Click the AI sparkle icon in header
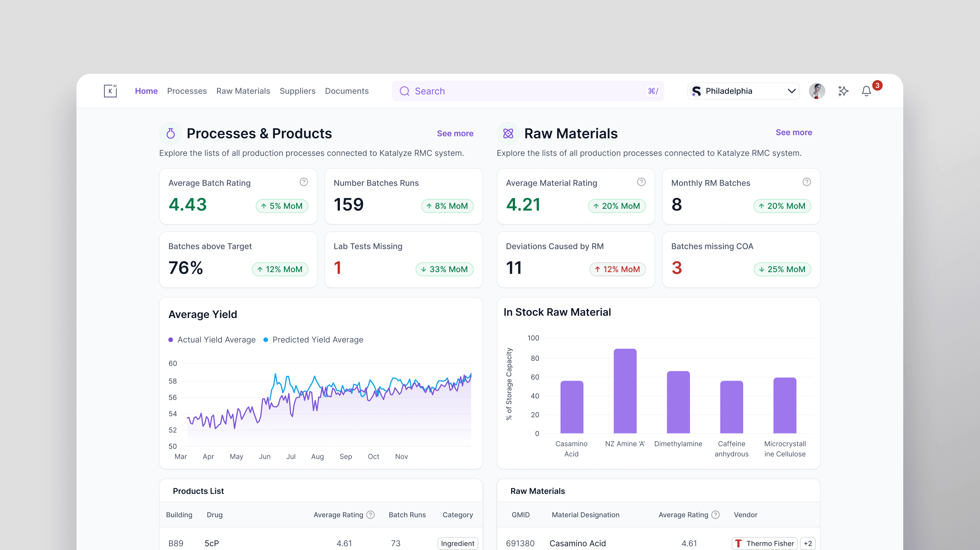This screenshot has width=980, height=550. click(843, 91)
